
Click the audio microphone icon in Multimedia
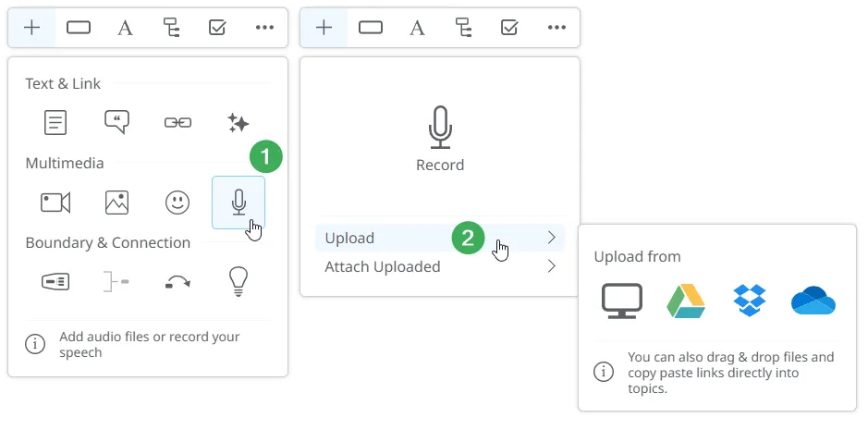pos(238,202)
